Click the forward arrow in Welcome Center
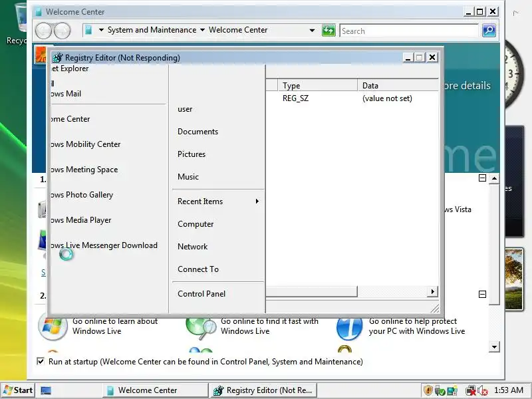The image size is (532, 399). pos(63,31)
